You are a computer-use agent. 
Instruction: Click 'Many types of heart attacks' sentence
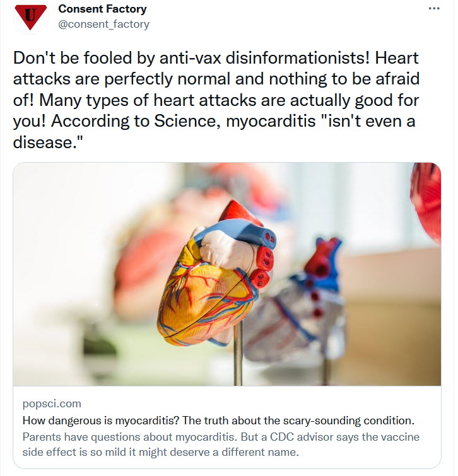click(x=95, y=101)
